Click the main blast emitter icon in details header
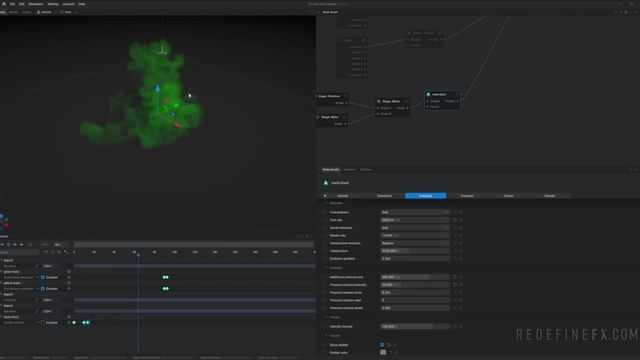 (x=326, y=183)
